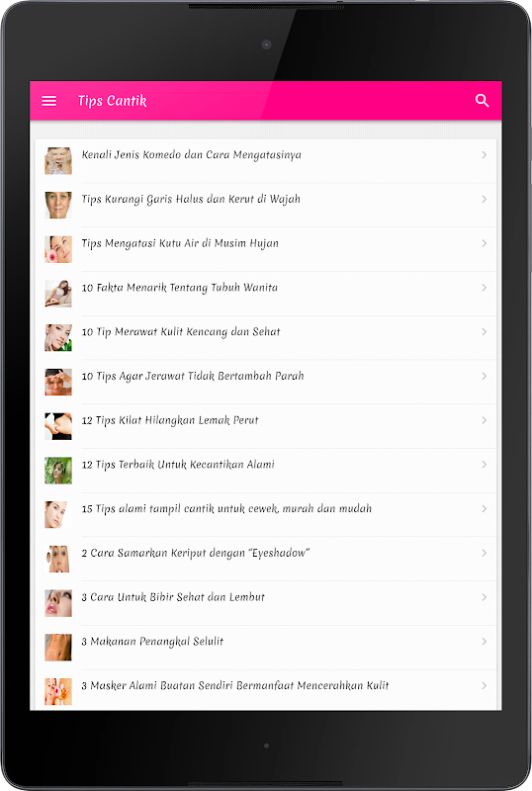Tap chevron next to 10 Tip Merawat Kulit
The image size is (532, 791).
pyautogui.click(x=485, y=332)
